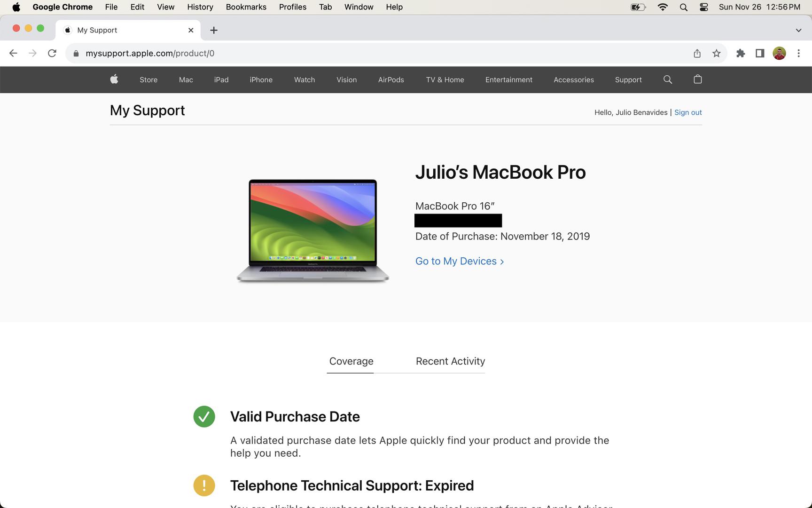Screen dimensions: 812x508
Task: Click the Julio's MacBook Pro heading
Action: [500, 172]
